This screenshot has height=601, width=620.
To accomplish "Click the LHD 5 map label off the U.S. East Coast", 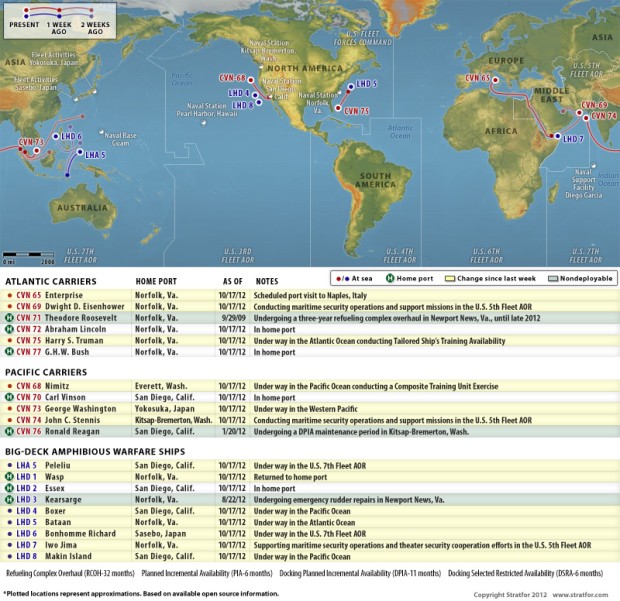I will coord(367,84).
